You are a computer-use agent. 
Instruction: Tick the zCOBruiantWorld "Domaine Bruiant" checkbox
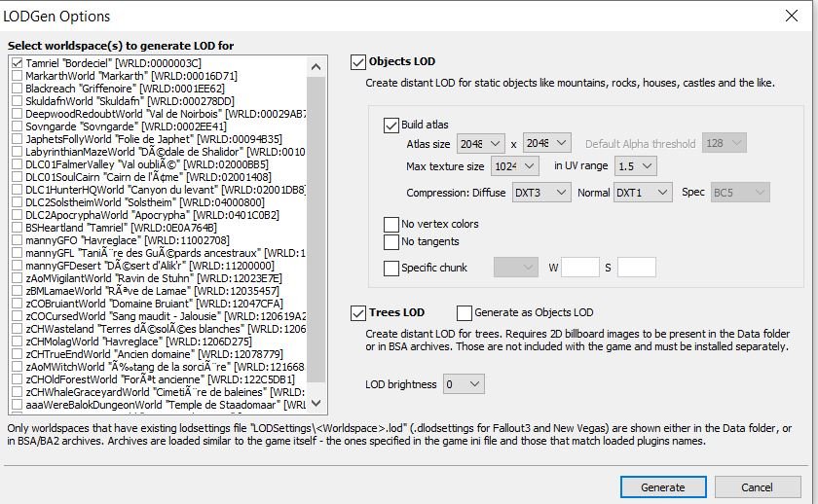coord(17,304)
